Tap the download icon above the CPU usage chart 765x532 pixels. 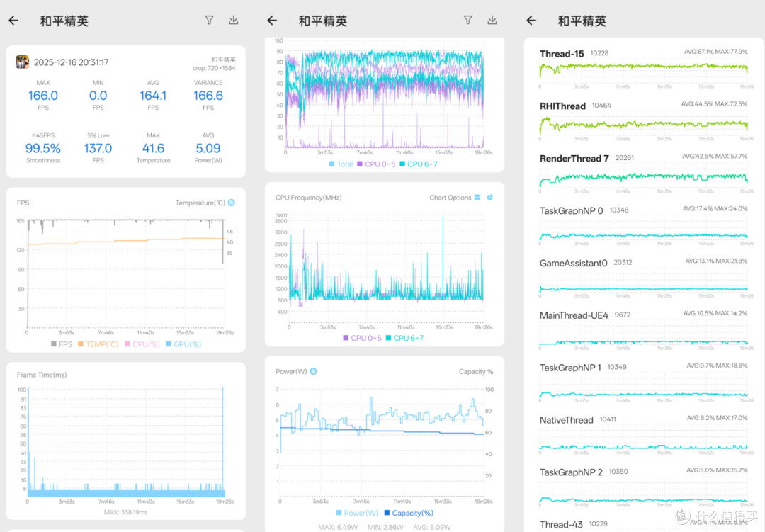pyautogui.click(x=492, y=20)
